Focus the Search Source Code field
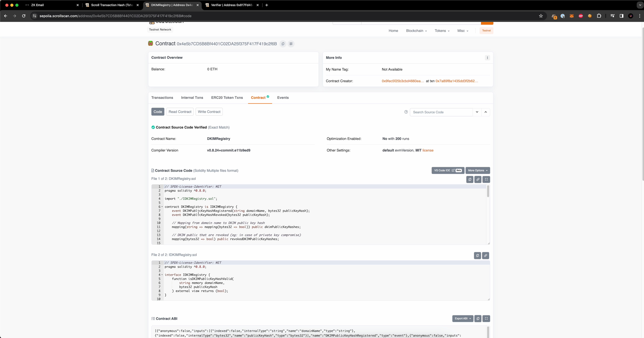This screenshot has width=644, height=338. pyautogui.click(x=441, y=112)
